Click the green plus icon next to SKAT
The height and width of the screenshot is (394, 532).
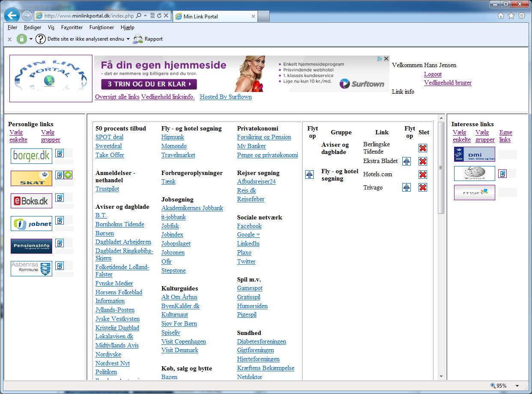coord(68,175)
